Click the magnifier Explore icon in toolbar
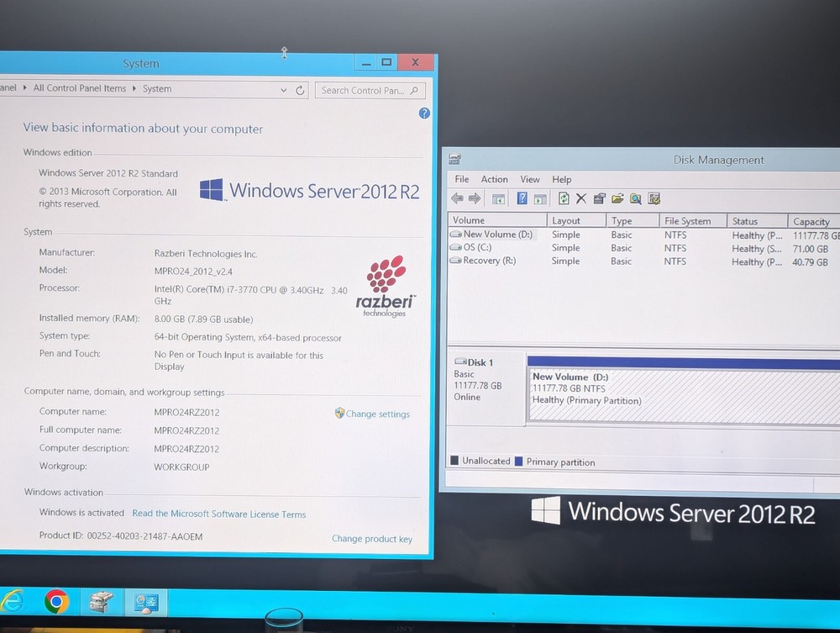Viewport: 840px width, 633px height. coord(636,199)
